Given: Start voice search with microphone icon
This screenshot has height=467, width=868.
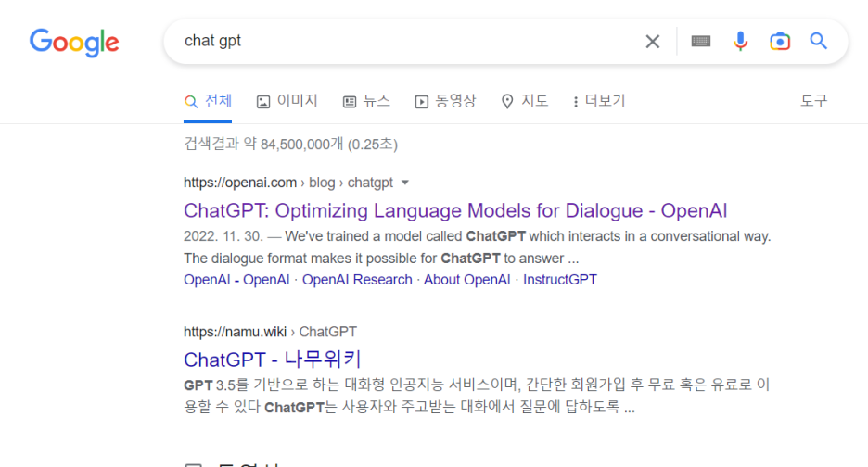Looking at the screenshot, I should 740,41.
